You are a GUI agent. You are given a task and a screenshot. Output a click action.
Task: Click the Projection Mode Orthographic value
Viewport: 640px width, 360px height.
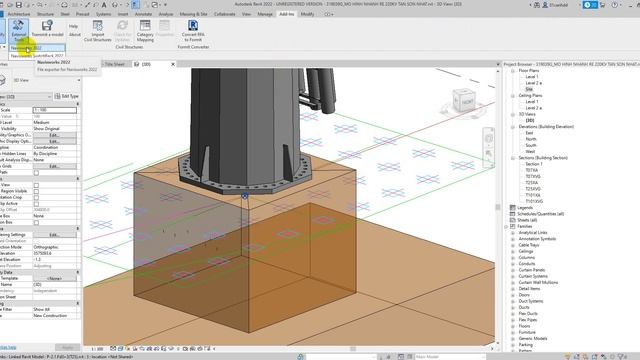click(54, 247)
